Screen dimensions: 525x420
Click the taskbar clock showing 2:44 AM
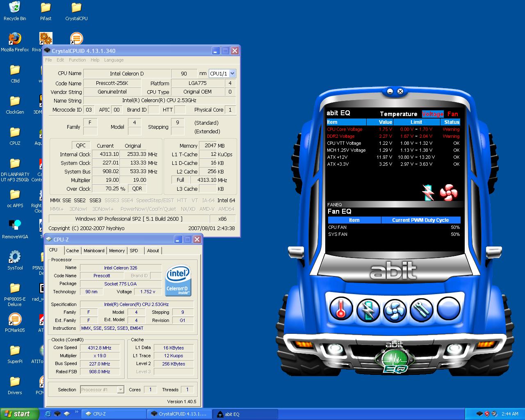click(x=510, y=414)
